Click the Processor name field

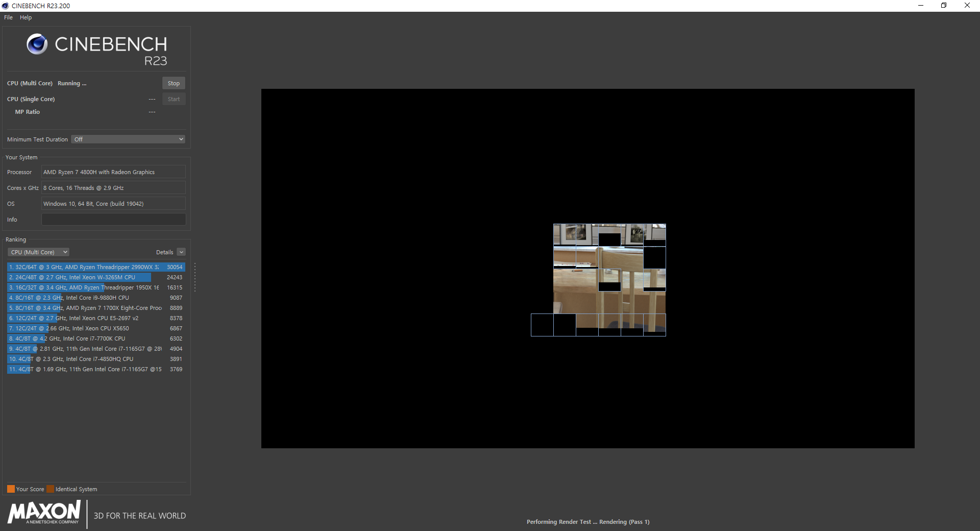(x=113, y=172)
